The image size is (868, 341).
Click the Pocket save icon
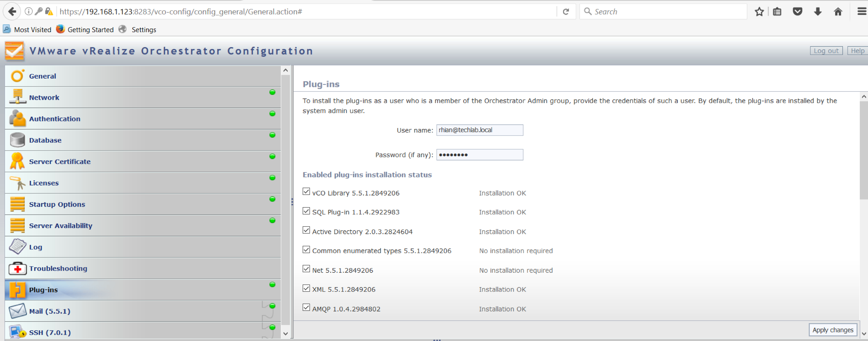tap(797, 12)
